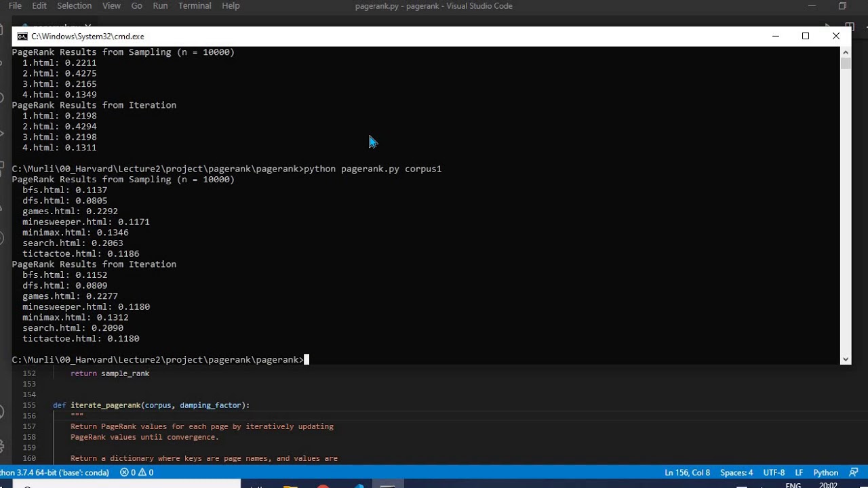
Task: Select the Python language mode
Action: point(825,472)
